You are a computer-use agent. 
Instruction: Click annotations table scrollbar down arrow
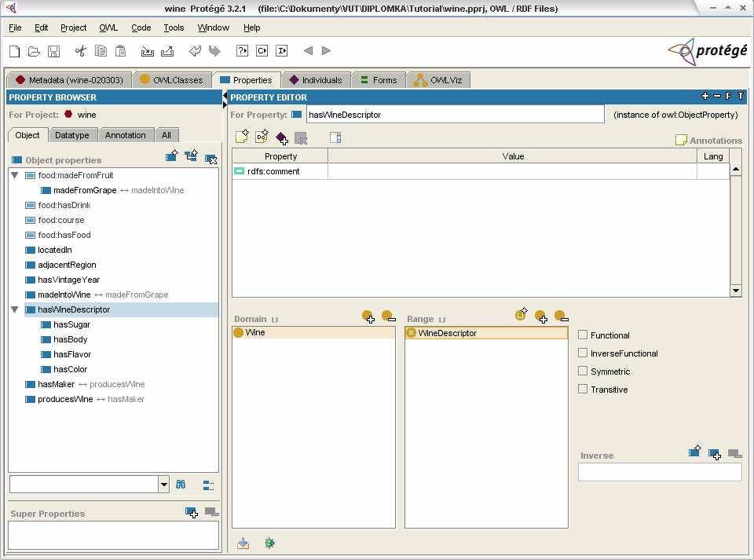[x=736, y=291]
